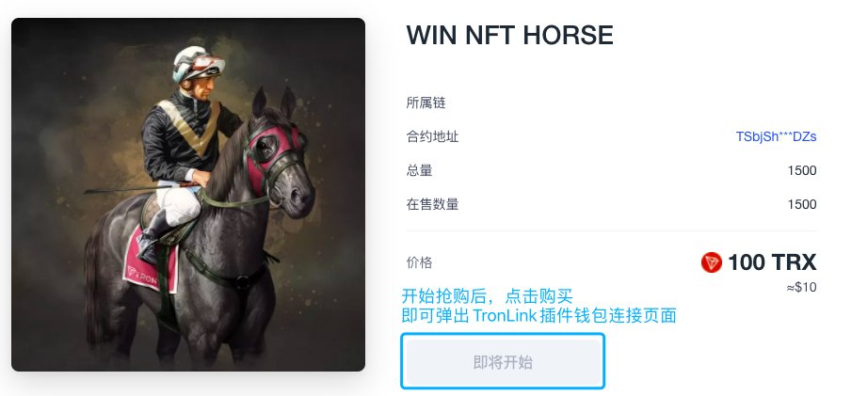Click the ≈$10 dollar estimate
This screenshot has height=396, width=868.
point(801,288)
